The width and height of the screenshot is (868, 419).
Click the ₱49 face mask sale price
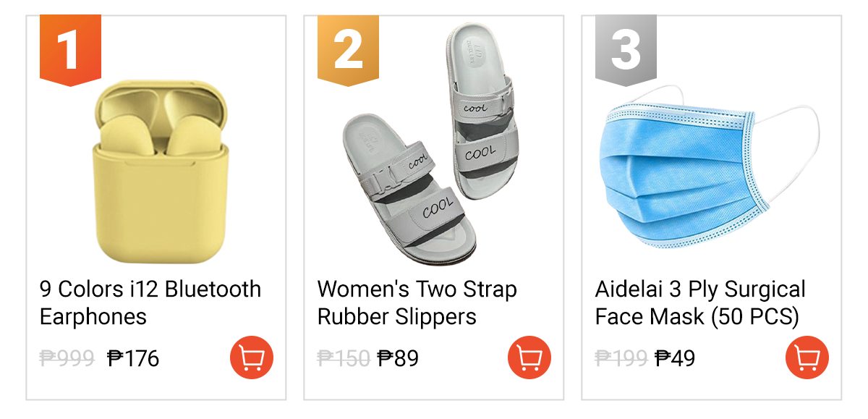(675, 358)
